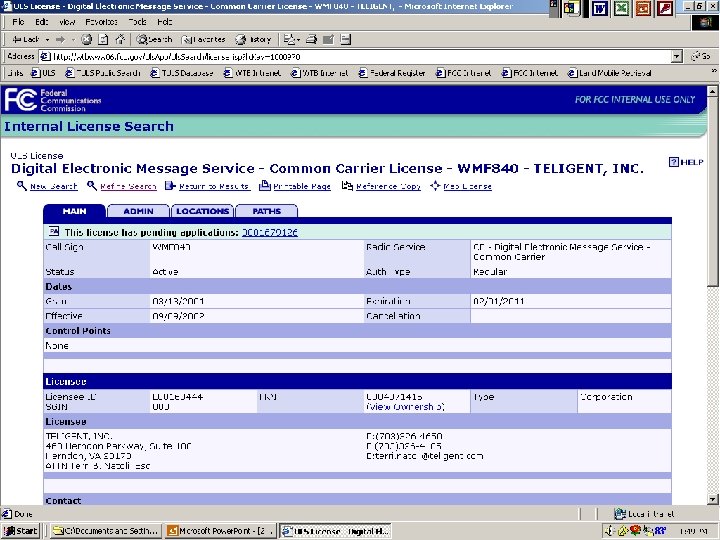720x540 pixels.
Task: Open pending application 0001679126 link
Action: click(x=270, y=232)
